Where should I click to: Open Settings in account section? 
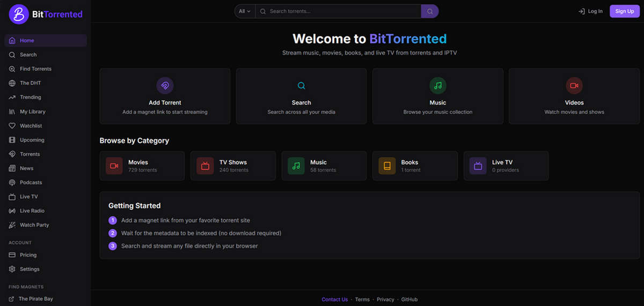(46, 269)
